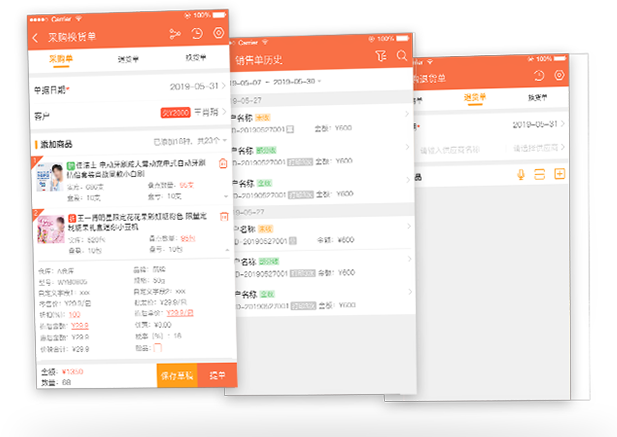Image resolution: width=617 pixels, height=437 pixels.
Task: Tap microphone voice input icon
Action: tap(521, 174)
